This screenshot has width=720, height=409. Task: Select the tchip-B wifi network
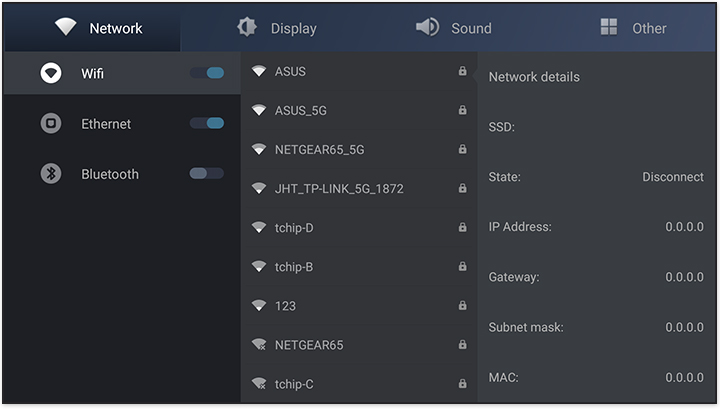click(x=294, y=267)
